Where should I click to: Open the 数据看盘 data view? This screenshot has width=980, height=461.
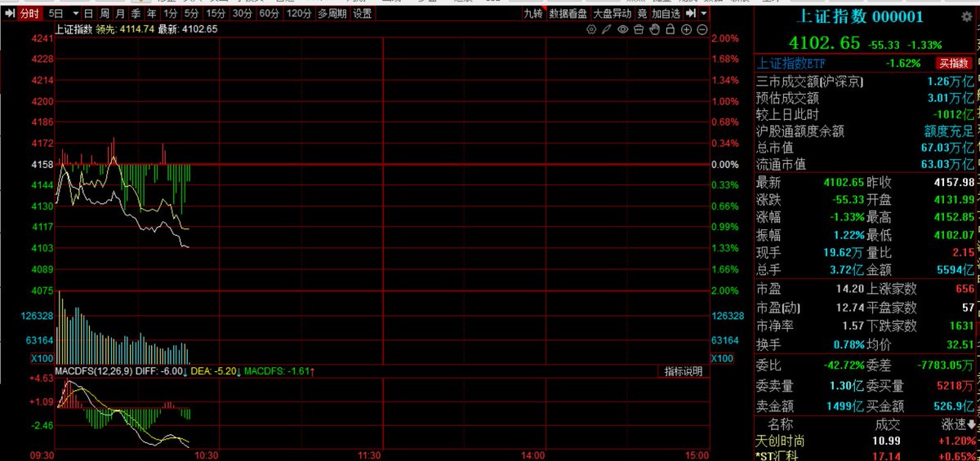point(568,14)
